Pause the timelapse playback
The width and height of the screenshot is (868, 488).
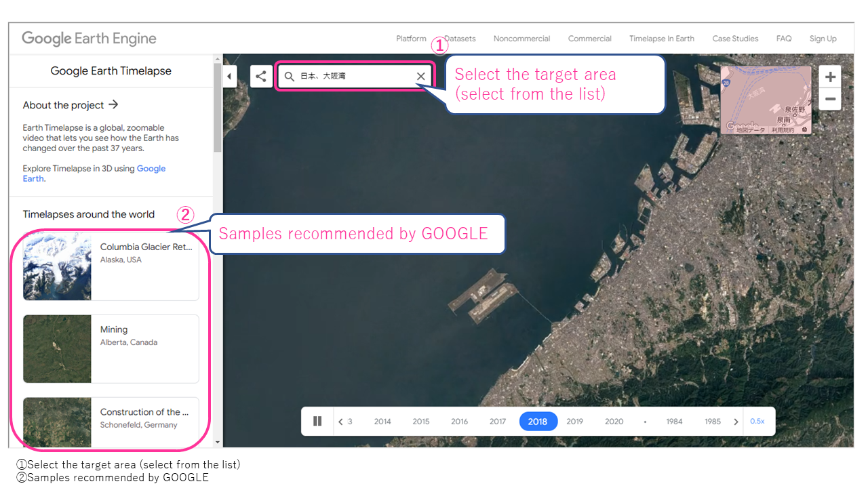(x=317, y=421)
